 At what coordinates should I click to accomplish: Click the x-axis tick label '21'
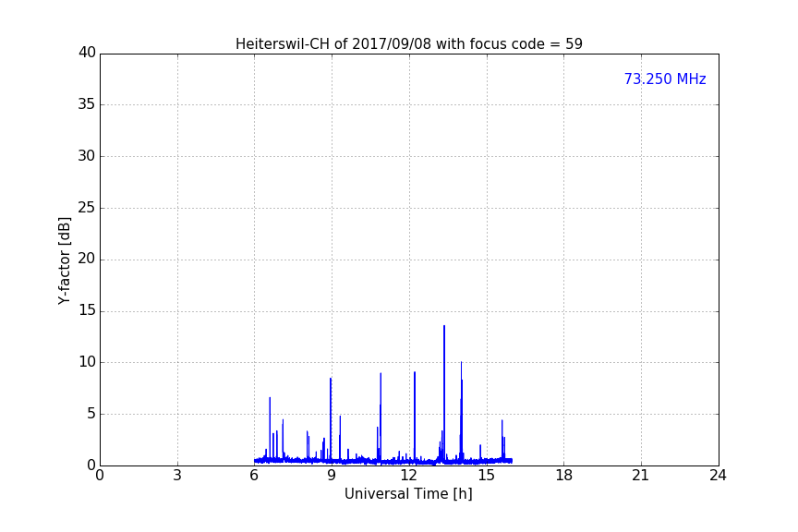[641, 476]
